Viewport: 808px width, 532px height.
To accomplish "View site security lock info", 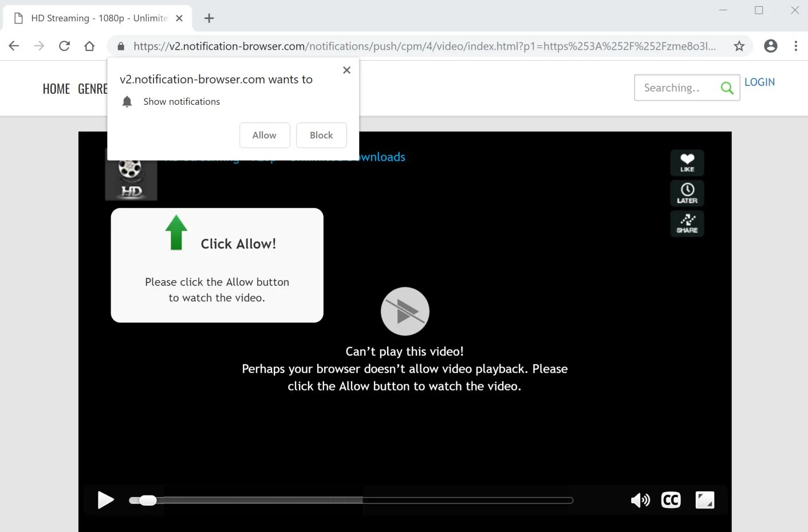I will 121,46.
